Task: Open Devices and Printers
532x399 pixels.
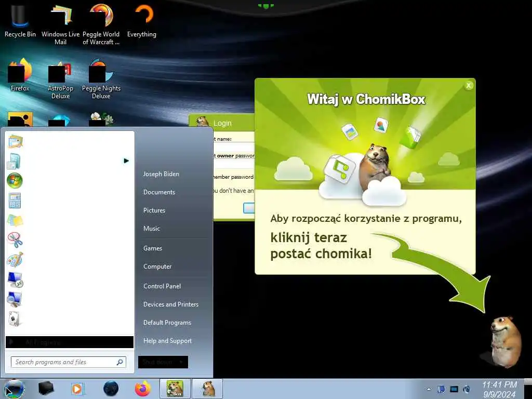Action: 171,304
